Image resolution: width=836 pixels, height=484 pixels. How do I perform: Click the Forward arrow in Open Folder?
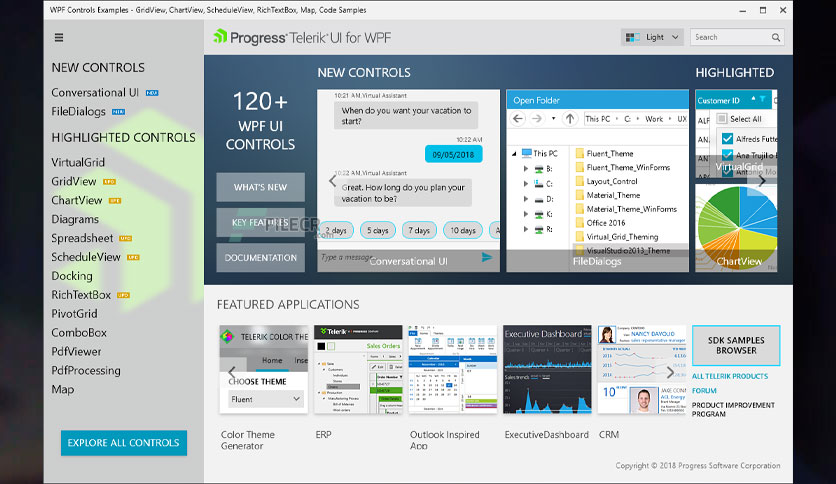click(537, 119)
